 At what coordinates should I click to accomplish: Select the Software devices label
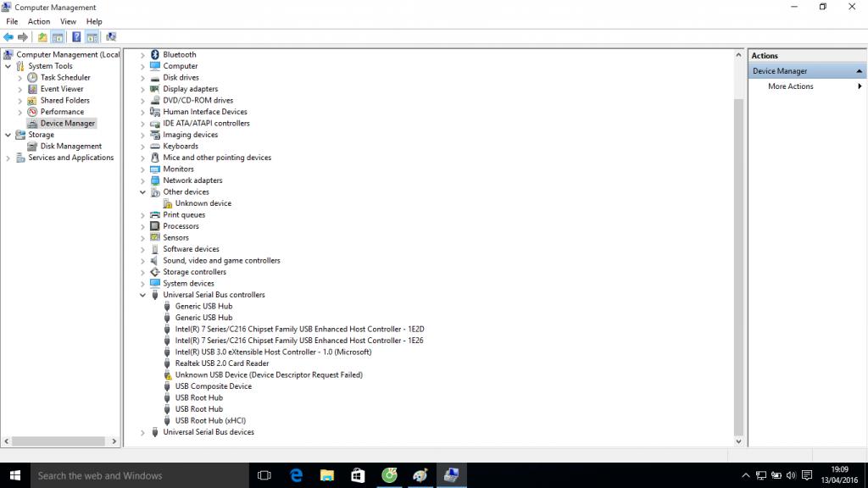coord(191,249)
